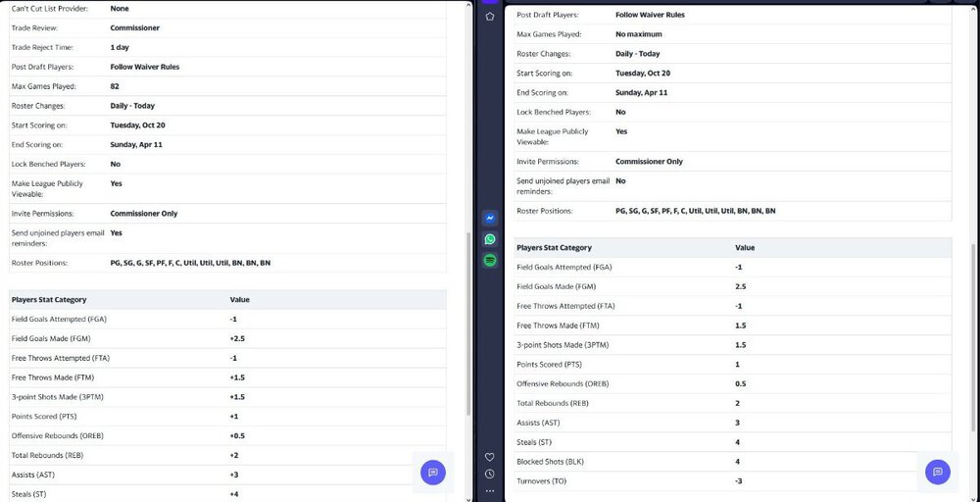Image resolution: width=980 pixels, height=502 pixels.
Task: Select '+0.5' value in left window
Action: pos(237,435)
